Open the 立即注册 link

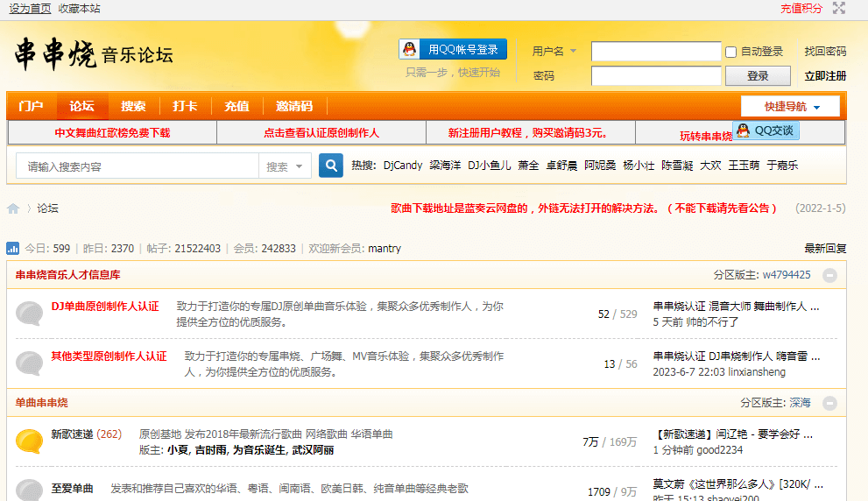[825, 76]
